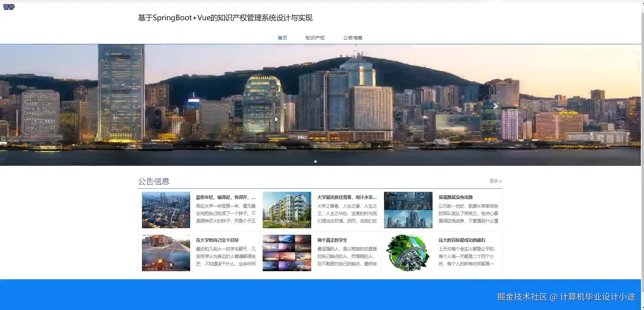The width and height of the screenshot is (644, 310).
Task: Click the next-slide arrow on the carousel
Action: (x=495, y=106)
